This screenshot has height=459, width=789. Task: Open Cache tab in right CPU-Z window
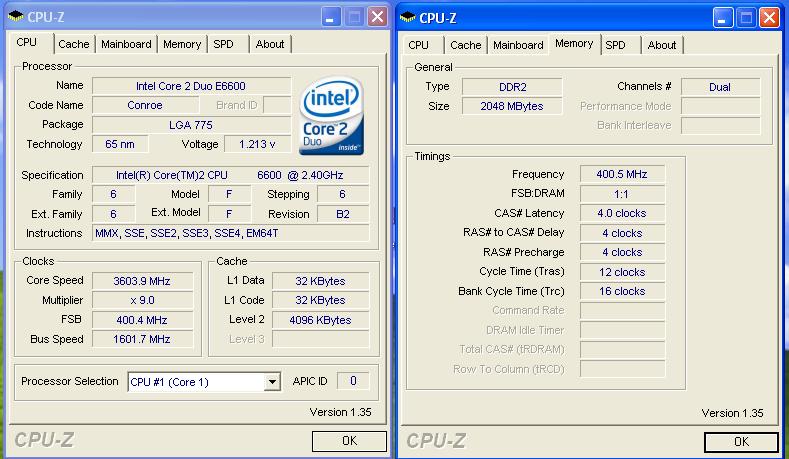pos(465,45)
